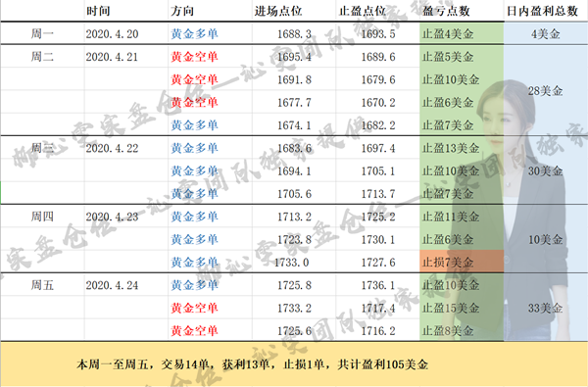Click entry price 1725.8
The image size is (588, 387).
[x=294, y=285]
